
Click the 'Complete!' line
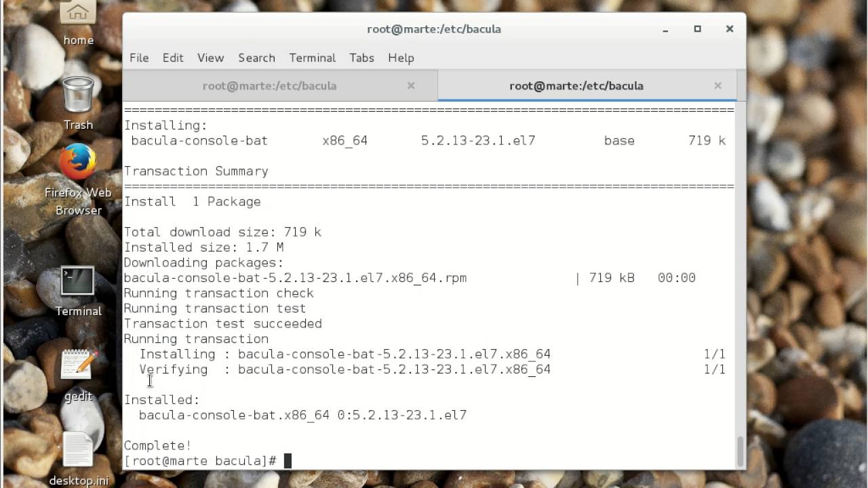157,445
